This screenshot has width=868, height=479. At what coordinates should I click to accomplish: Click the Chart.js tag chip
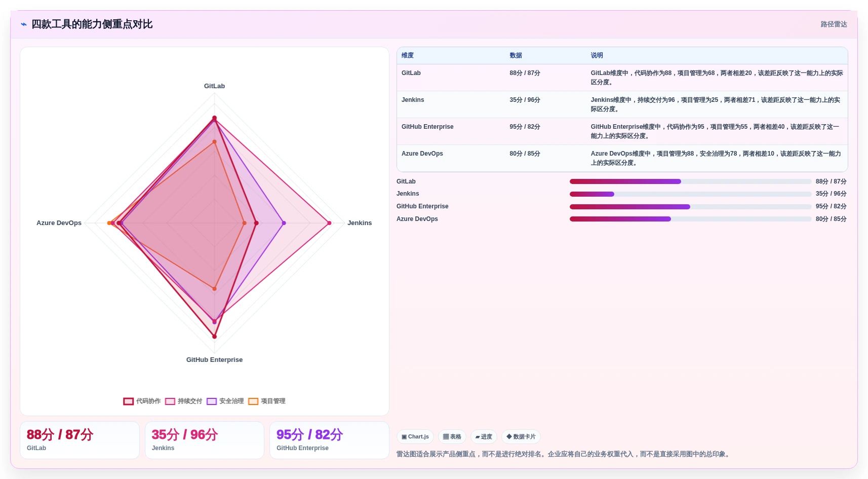click(415, 437)
